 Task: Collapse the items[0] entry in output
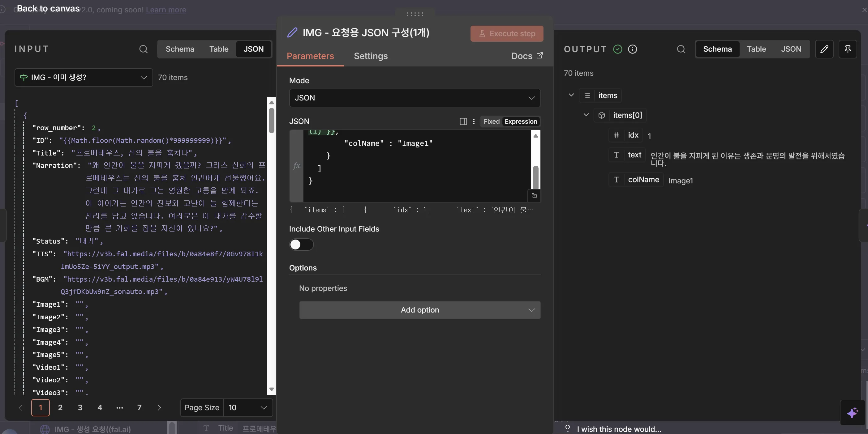click(586, 115)
